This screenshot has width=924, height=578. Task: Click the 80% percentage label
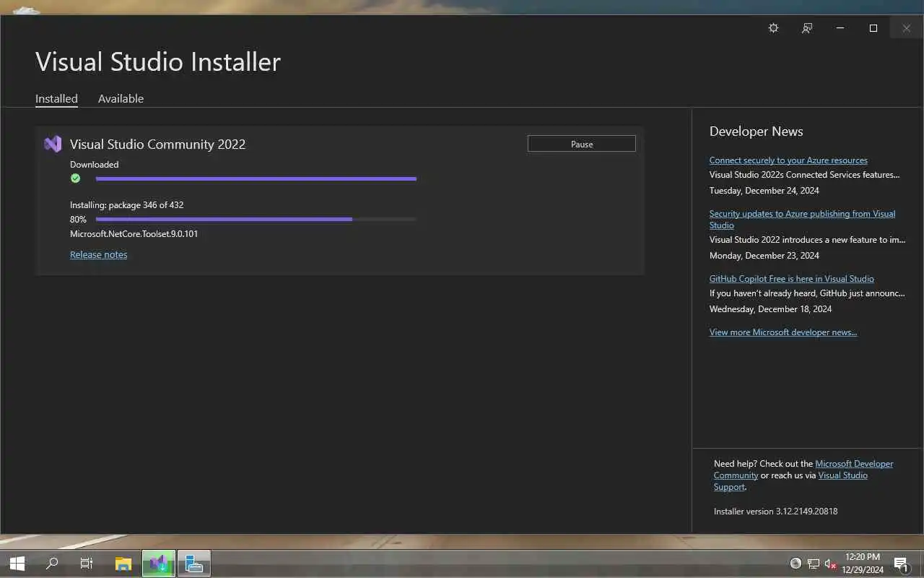click(x=78, y=220)
